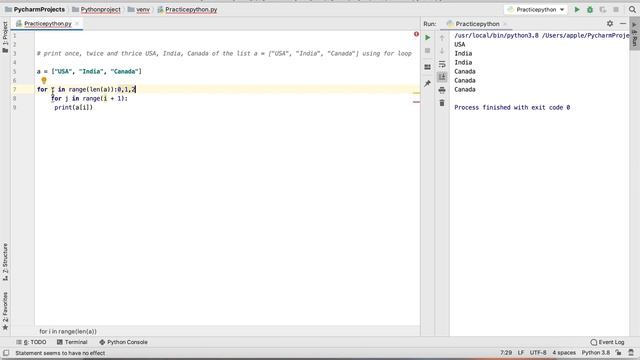Click 'USA' in the console output
This screenshot has width=640, height=360.
click(x=460, y=44)
